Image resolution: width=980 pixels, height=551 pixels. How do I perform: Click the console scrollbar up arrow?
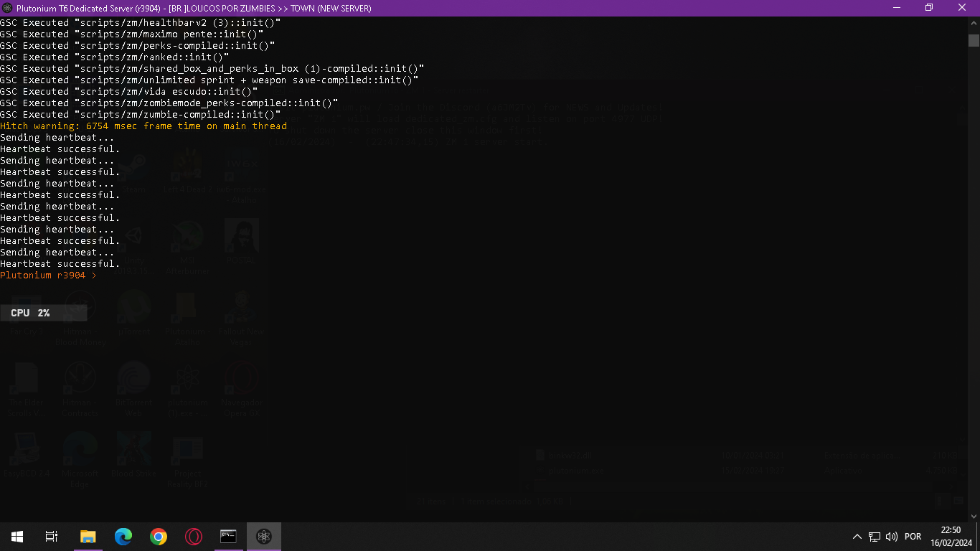coord(974,23)
